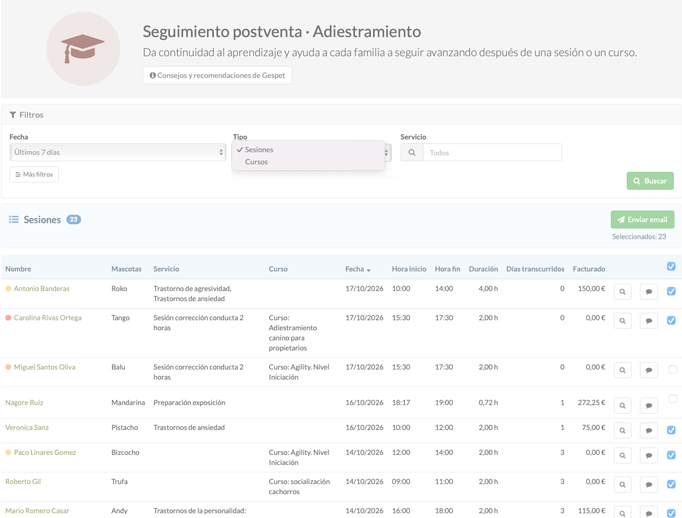Click the Días transcurridos column header
This screenshot has height=518, width=682.
point(535,269)
